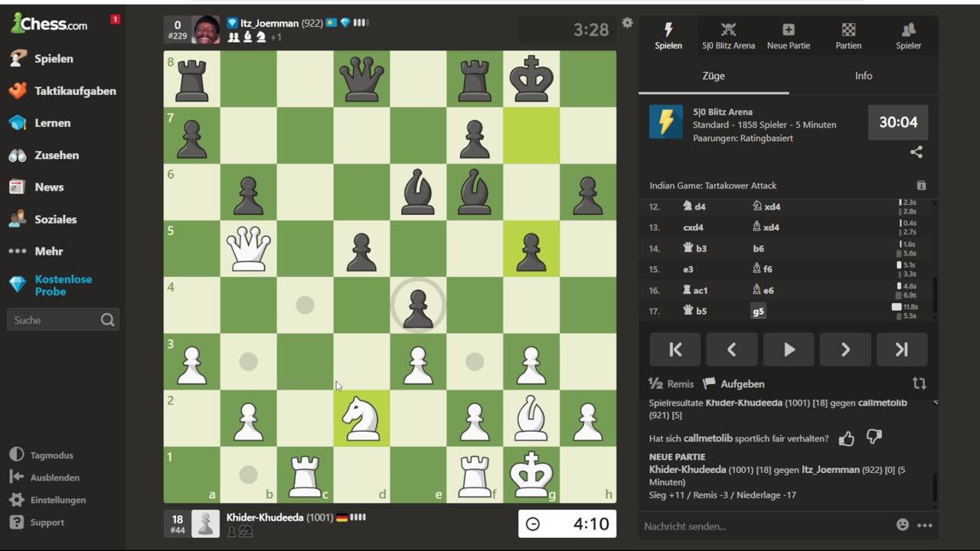Open board settings gear icon
980x551 pixels.
pos(628,23)
